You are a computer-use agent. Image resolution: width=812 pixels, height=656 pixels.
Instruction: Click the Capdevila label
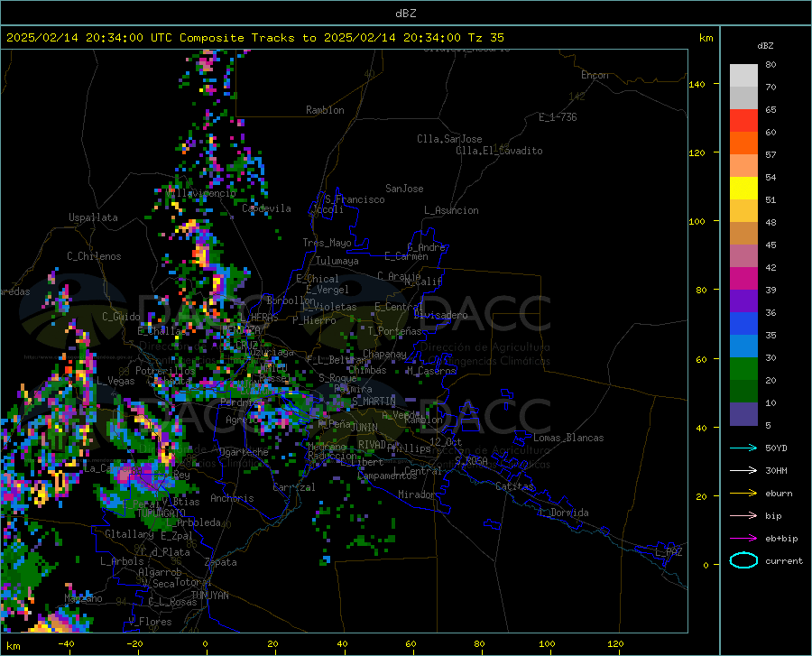click(x=266, y=208)
